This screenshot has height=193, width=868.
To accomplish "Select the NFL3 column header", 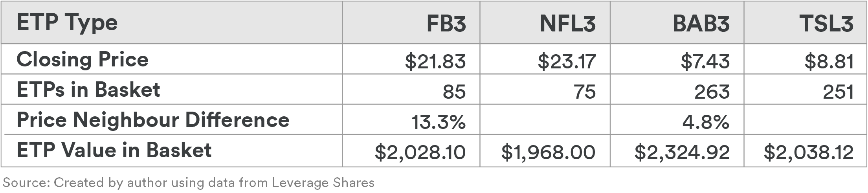I will (545, 22).
